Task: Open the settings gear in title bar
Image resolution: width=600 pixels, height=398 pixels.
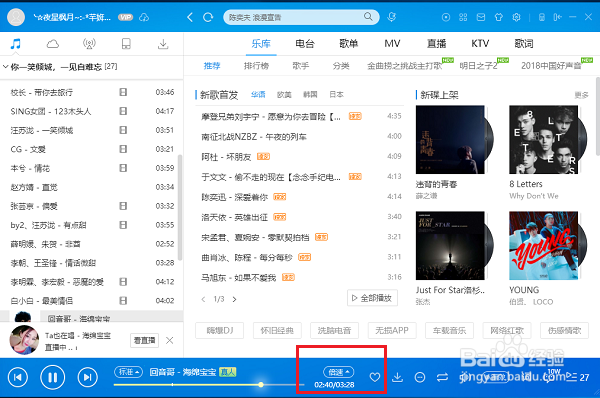Action: click(x=517, y=17)
